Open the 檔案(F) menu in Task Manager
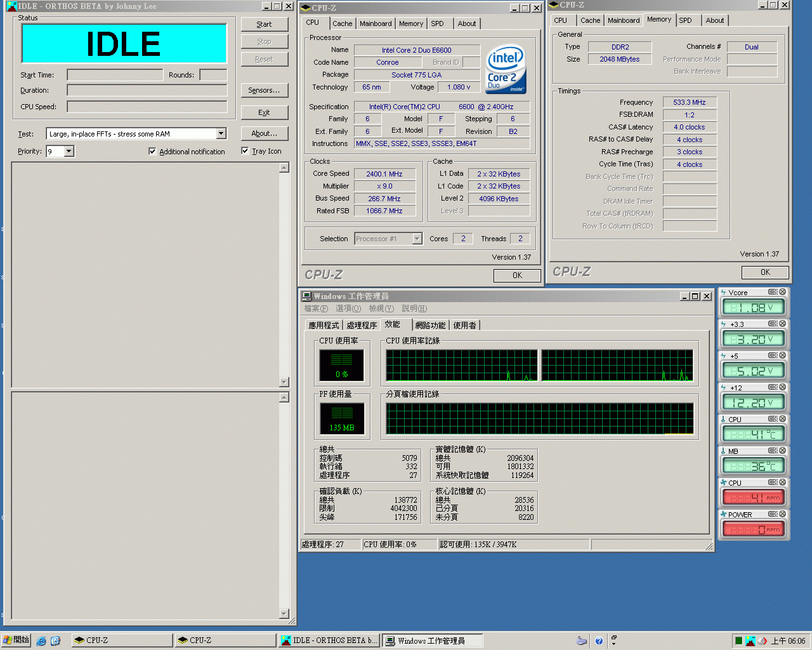This screenshot has width=812, height=650. click(x=316, y=308)
